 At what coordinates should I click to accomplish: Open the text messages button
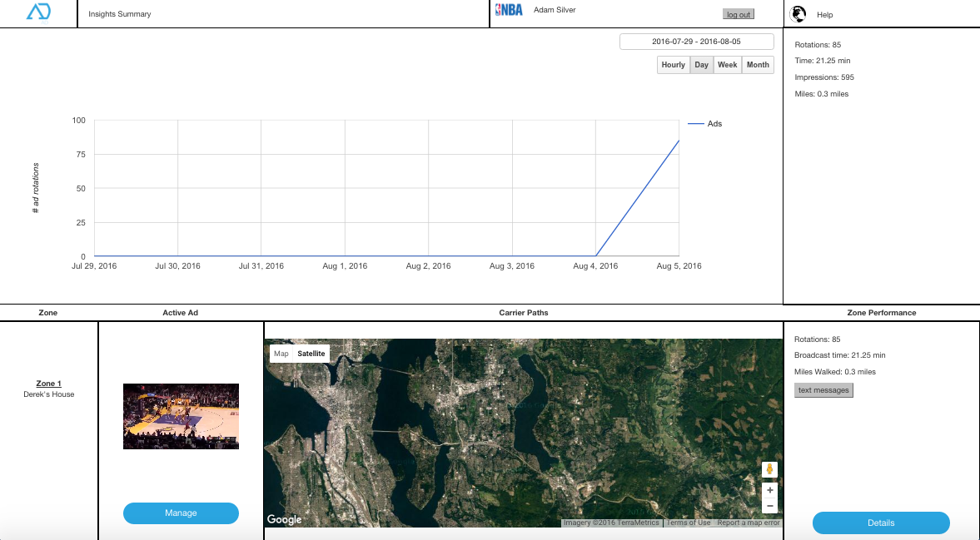tap(823, 390)
